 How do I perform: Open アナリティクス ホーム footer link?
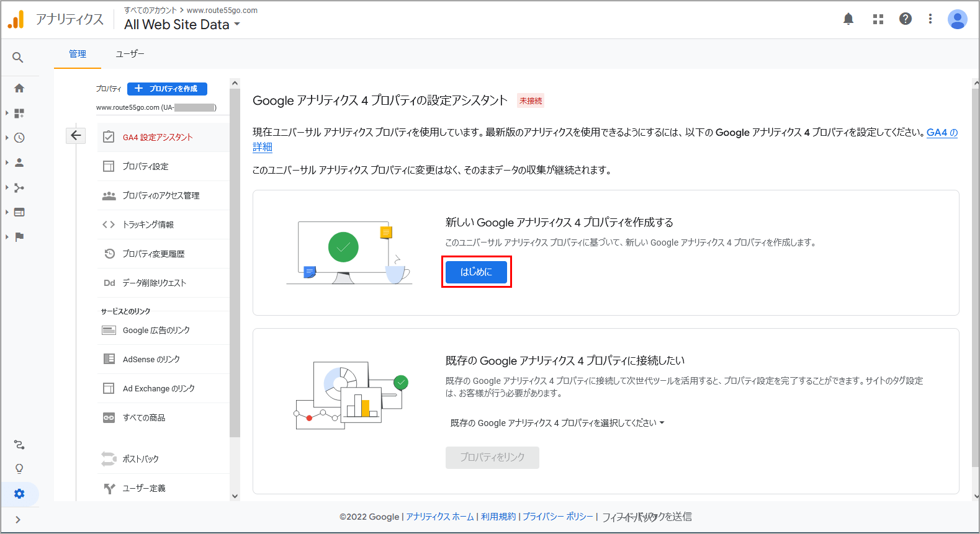pos(440,517)
